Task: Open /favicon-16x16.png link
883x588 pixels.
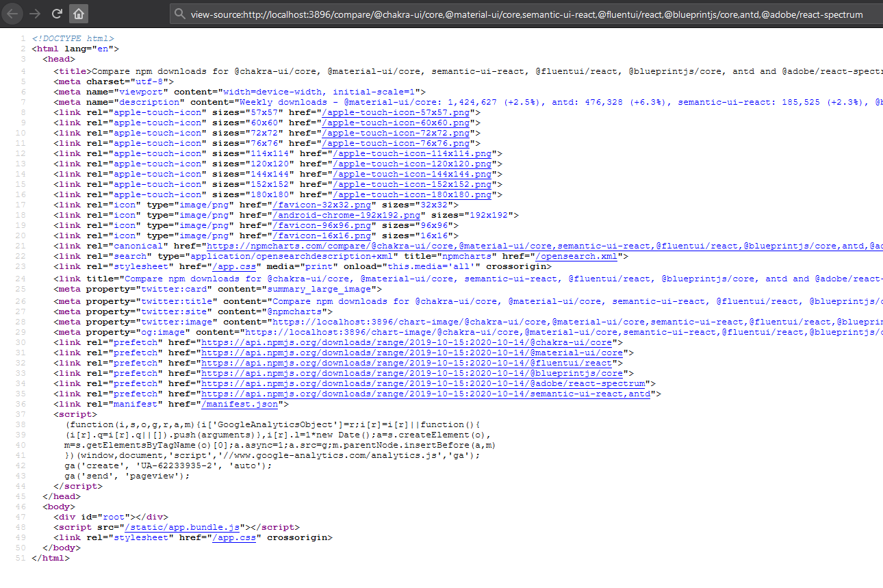Action: (x=322, y=235)
